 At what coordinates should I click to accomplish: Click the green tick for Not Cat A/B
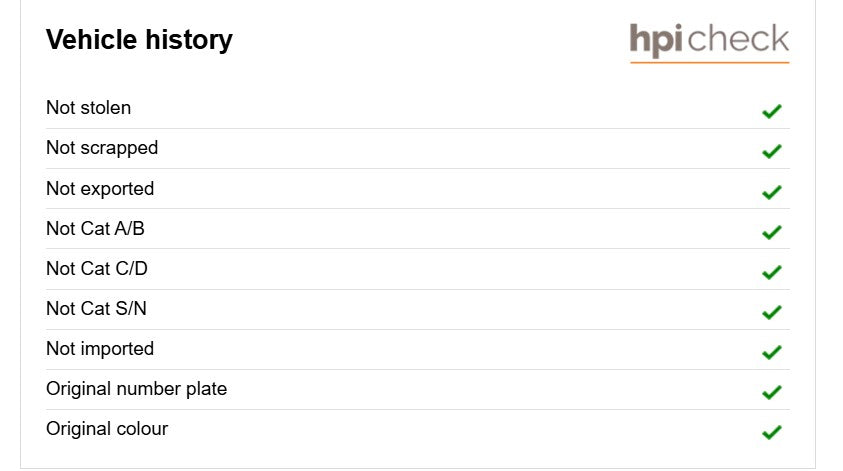point(771,232)
